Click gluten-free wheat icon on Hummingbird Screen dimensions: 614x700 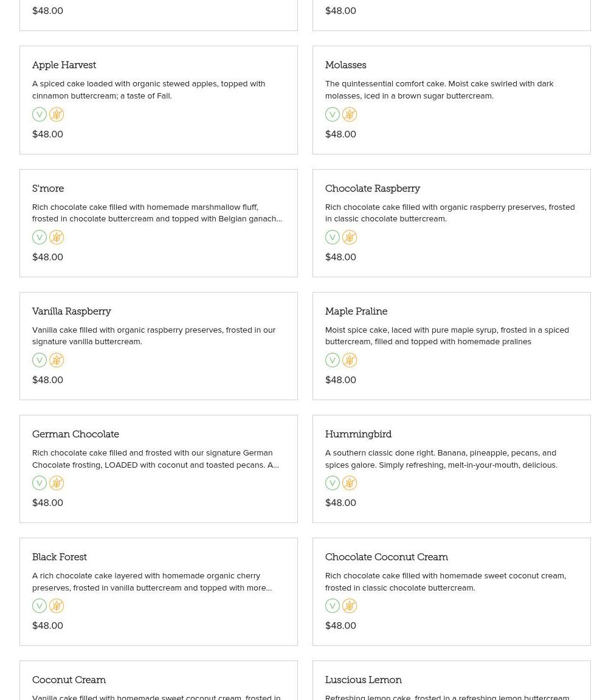coord(350,483)
